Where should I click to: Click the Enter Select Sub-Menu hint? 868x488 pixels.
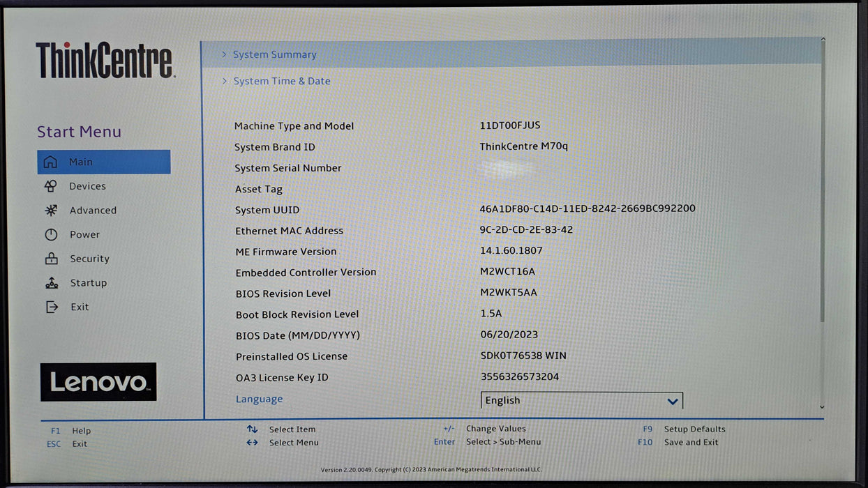tap(487, 442)
